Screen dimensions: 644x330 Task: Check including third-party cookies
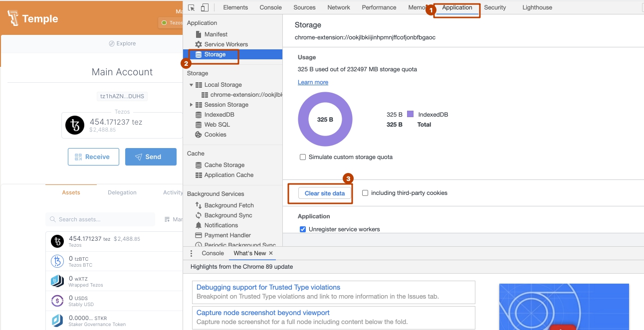pos(365,193)
